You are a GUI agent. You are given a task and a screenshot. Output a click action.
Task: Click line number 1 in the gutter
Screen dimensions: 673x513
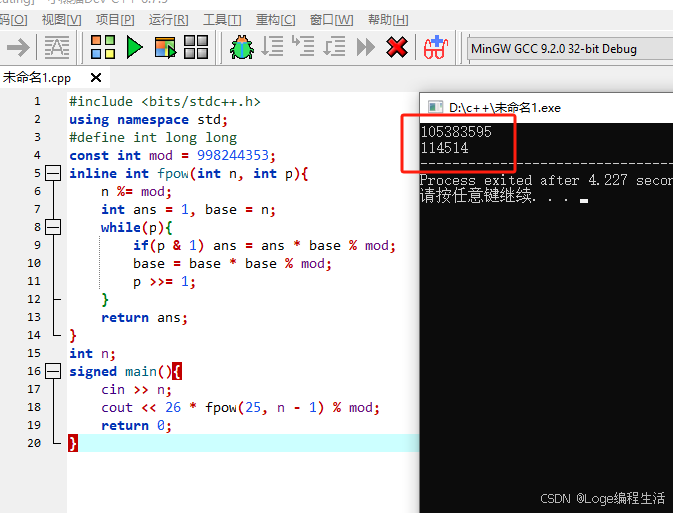tap(37, 101)
